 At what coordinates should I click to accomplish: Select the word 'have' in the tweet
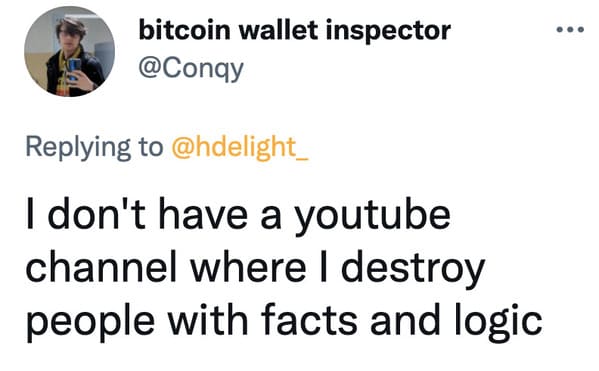pyautogui.click(x=203, y=213)
